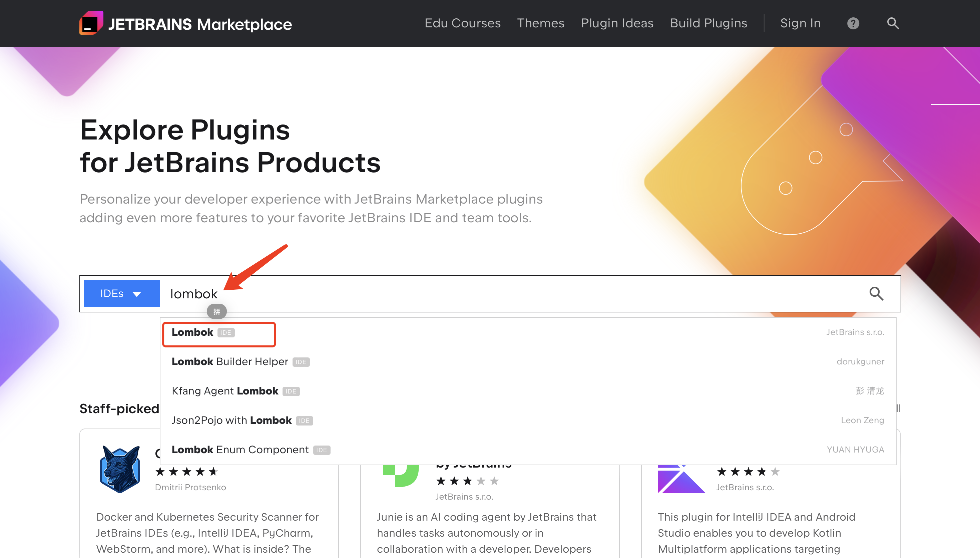Click the search field containing lombok
Image resolution: width=980 pixels, height=558 pixels.
(x=498, y=294)
